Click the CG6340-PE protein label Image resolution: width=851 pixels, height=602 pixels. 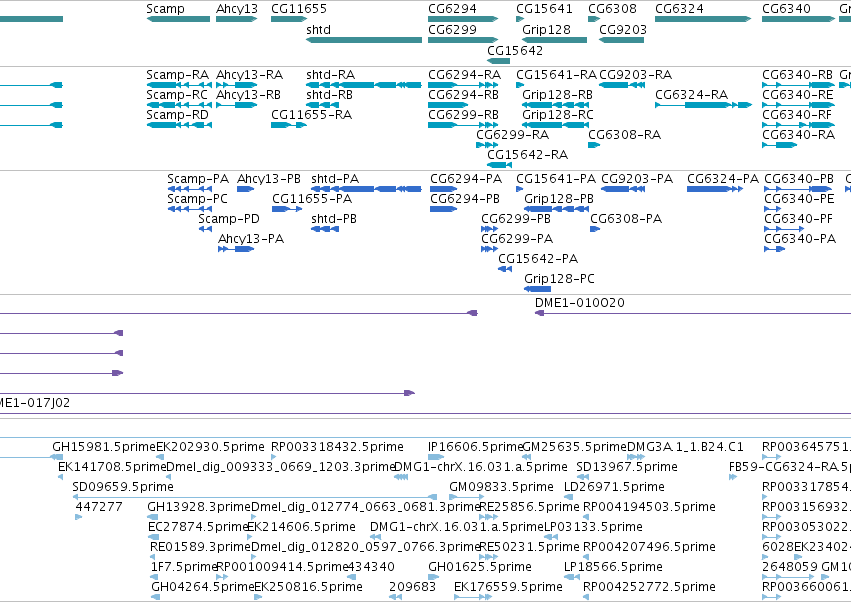[x=799, y=199]
